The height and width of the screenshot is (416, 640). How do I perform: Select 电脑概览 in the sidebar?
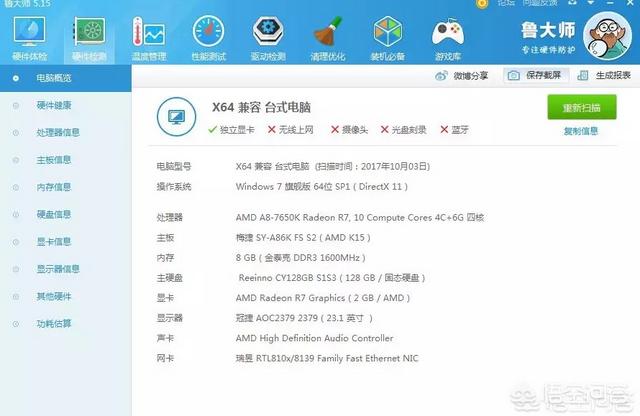pos(66,78)
